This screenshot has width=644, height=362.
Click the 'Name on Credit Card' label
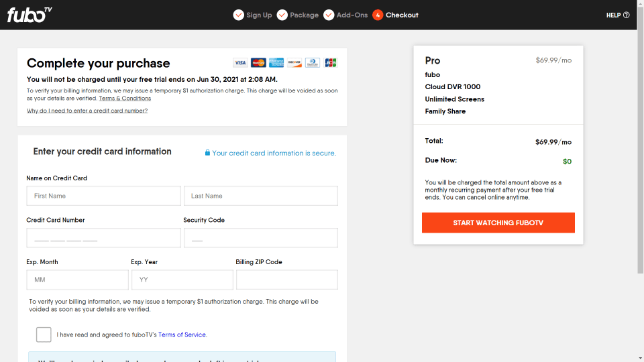coord(56,178)
